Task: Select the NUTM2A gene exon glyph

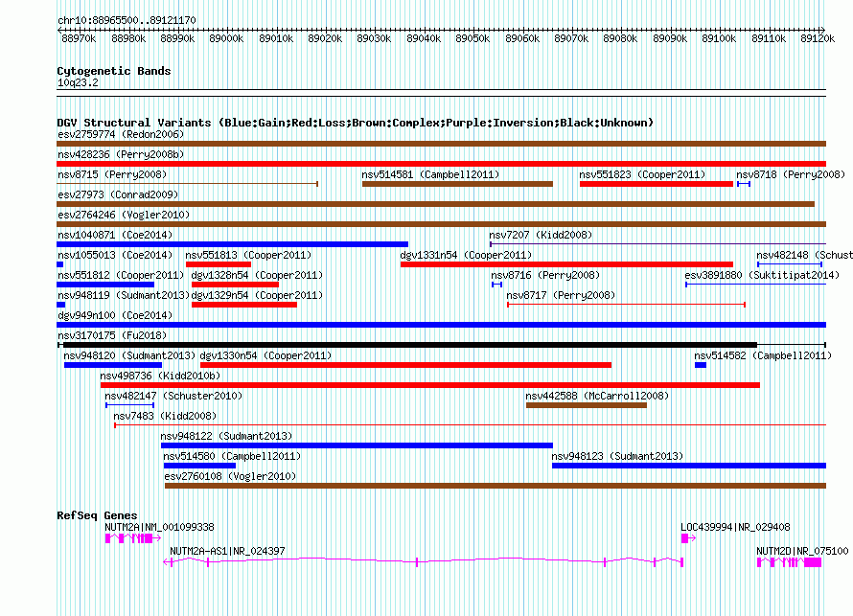Action: coord(133,538)
